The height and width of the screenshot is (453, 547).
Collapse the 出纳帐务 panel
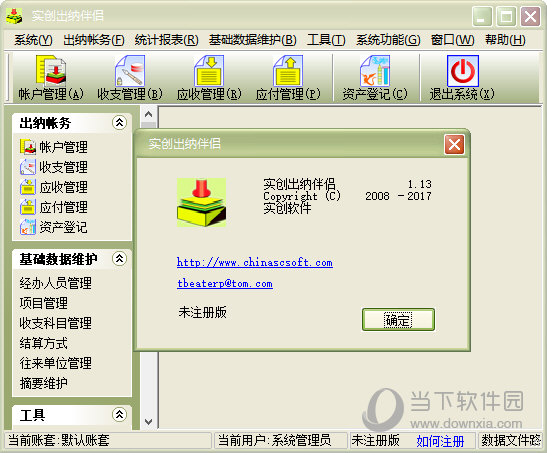point(119,122)
